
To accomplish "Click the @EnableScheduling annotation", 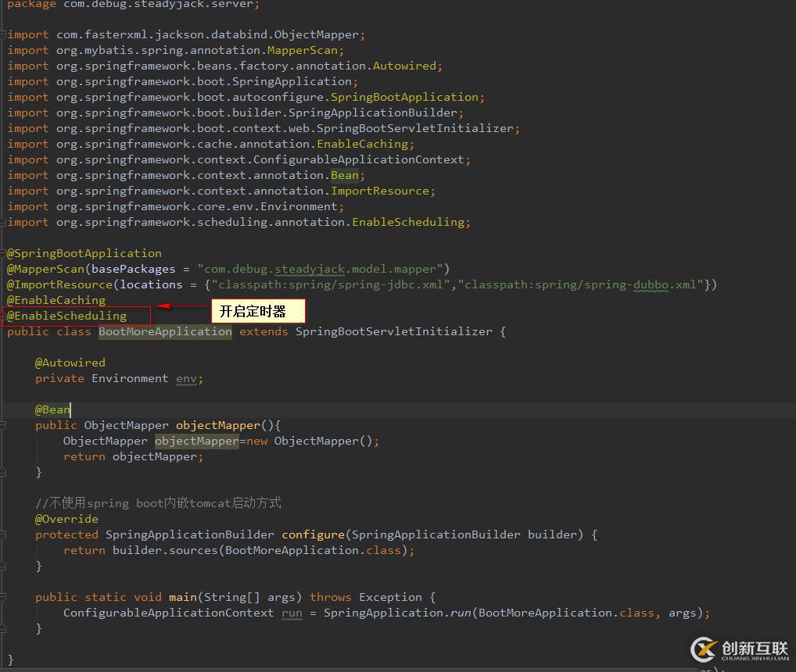I will [x=67, y=316].
